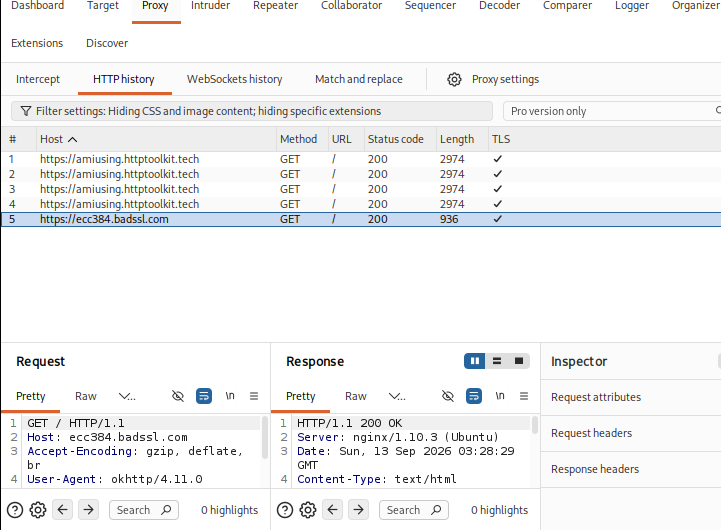Select side-by-side layout view
The image size is (721, 530).
pos(475,361)
